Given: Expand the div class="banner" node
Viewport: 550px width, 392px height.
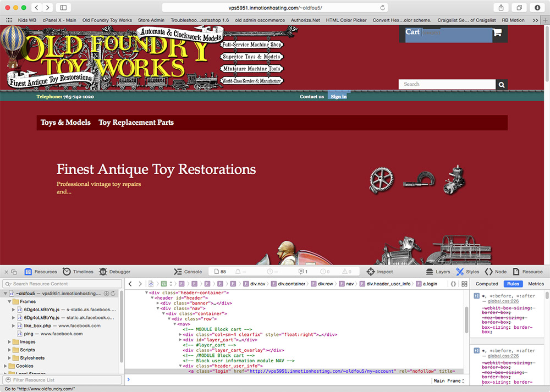Looking at the screenshot, I should coord(158,303).
